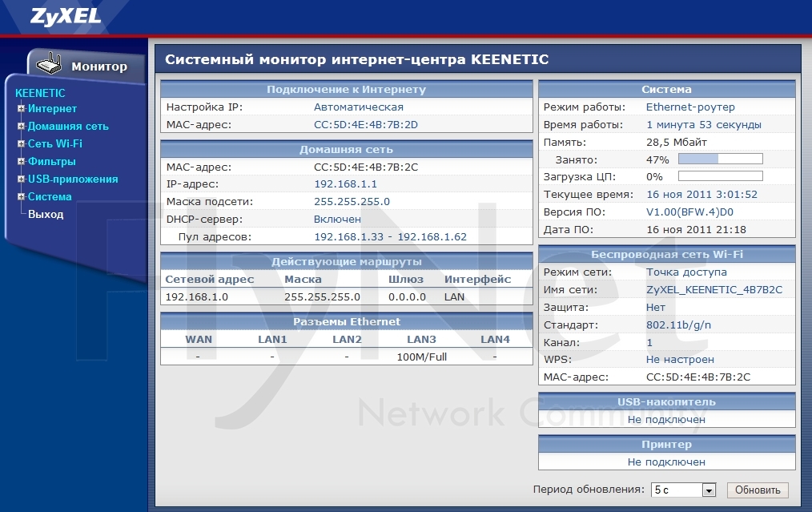Click the memory usage 47% progress bar
This screenshot has width=812, height=512.
point(721,159)
